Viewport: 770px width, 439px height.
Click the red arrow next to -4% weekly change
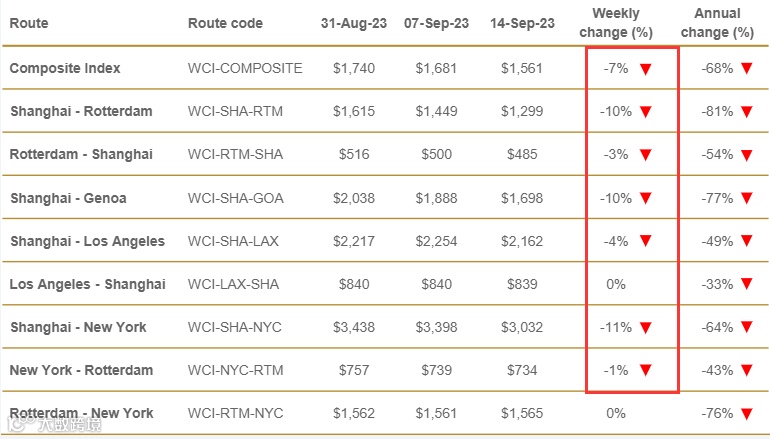(645, 242)
